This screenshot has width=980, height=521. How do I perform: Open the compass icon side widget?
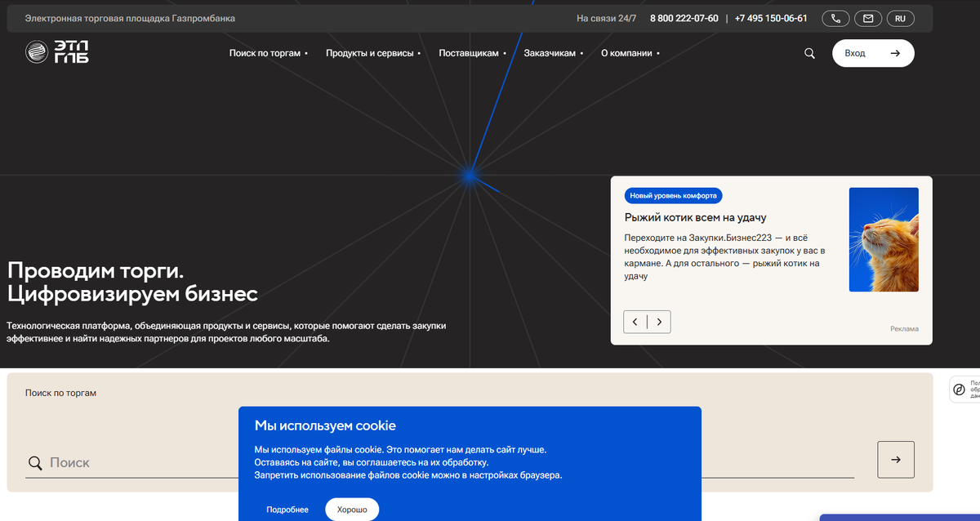tap(959, 390)
